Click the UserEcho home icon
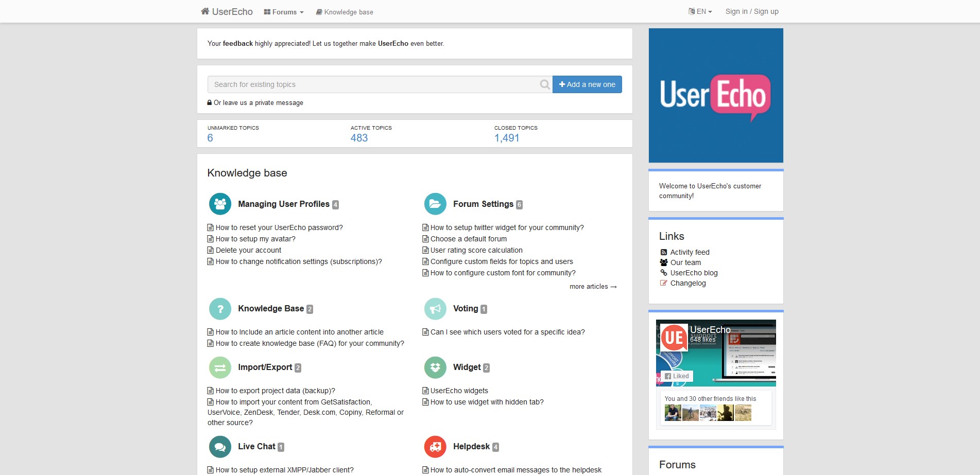 205,11
